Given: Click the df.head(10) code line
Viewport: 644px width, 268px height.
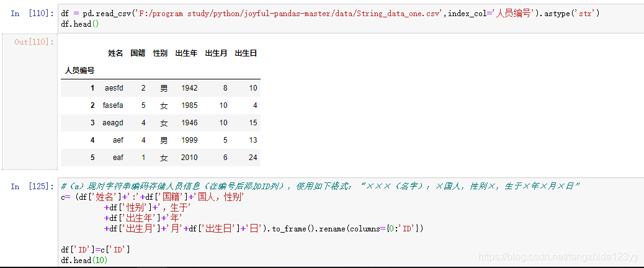Looking at the screenshot, I should pos(84,260).
